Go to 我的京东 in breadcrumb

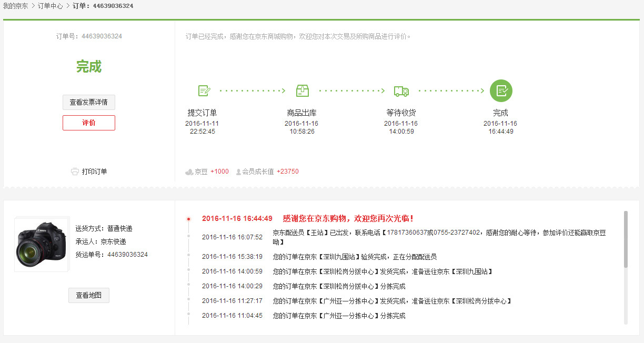[x=15, y=6]
